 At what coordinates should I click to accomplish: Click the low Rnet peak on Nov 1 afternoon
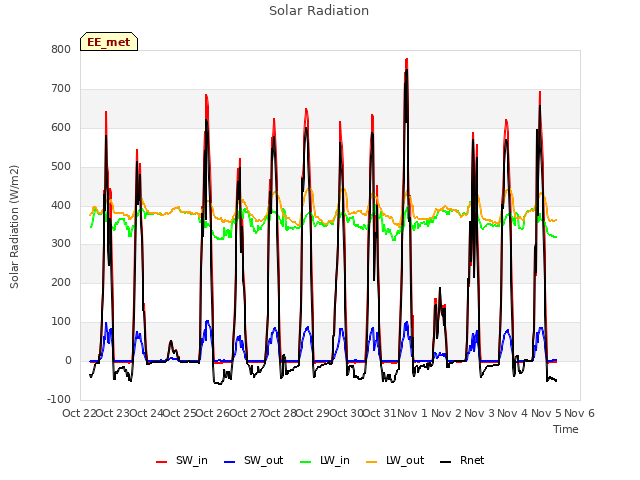tap(440, 289)
